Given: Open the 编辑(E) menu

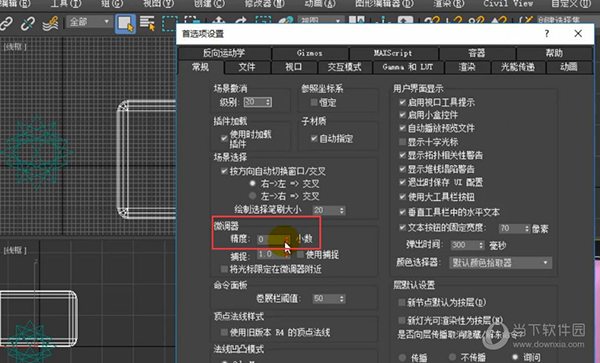Looking at the screenshot, I should (15, 4).
